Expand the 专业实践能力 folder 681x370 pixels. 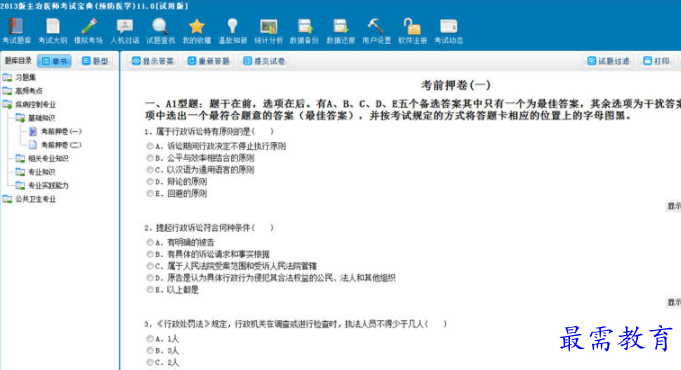click(x=42, y=185)
